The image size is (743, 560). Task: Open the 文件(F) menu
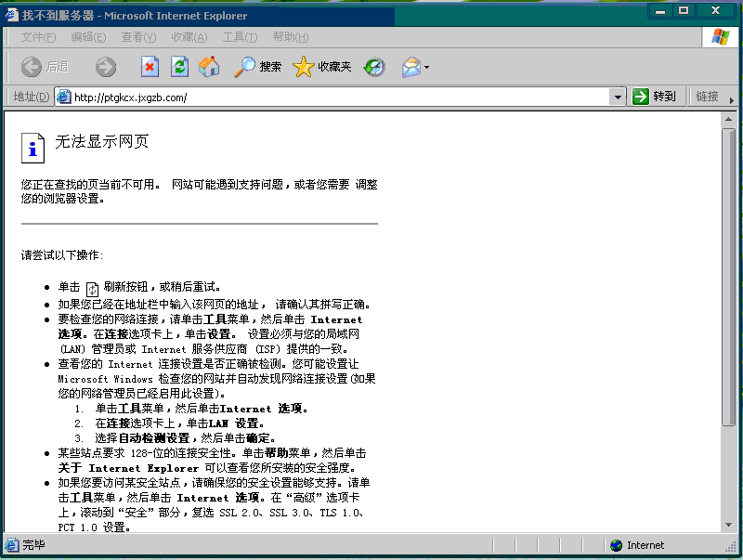(x=38, y=37)
